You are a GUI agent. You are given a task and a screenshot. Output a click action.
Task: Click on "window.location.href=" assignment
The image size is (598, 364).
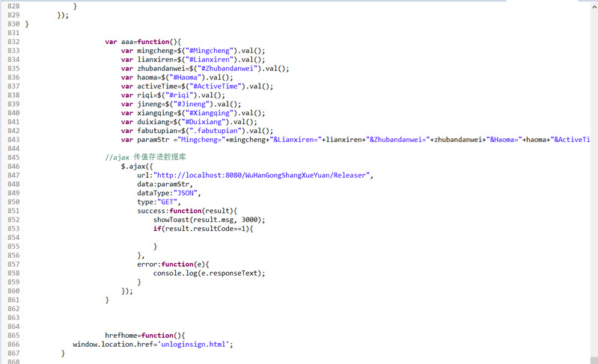click(115, 345)
